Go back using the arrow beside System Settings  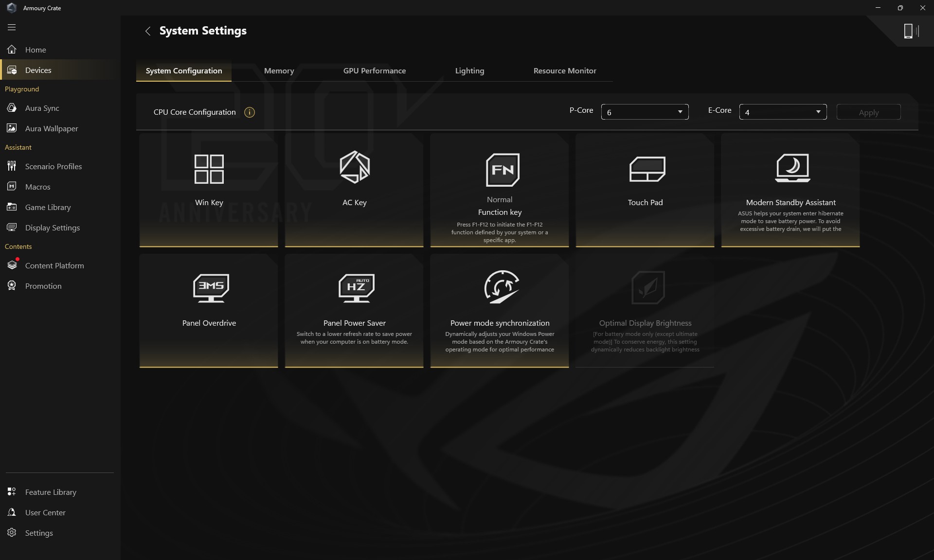pyautogui.click(x=148, y=31)
